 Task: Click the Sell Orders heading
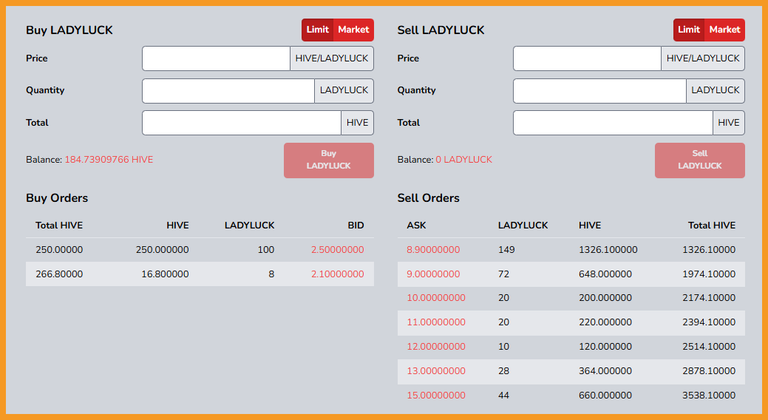(x=428, y=198)
